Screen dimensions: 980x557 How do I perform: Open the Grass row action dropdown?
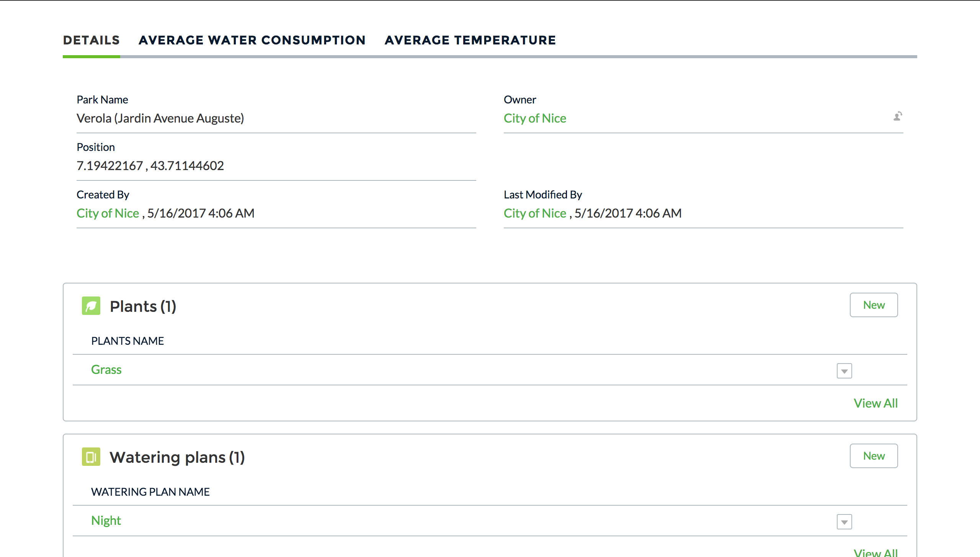844,371
